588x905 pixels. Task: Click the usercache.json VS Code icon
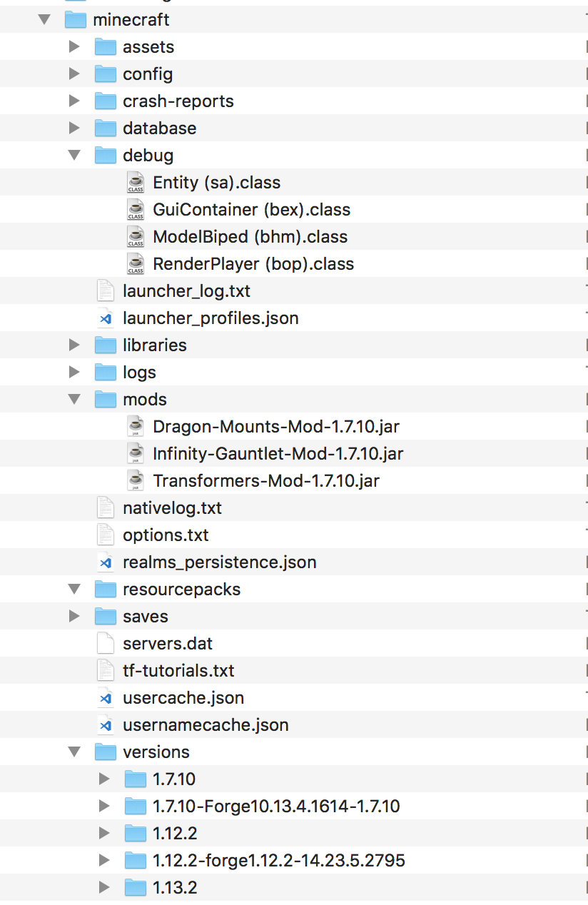coord(105,697)
